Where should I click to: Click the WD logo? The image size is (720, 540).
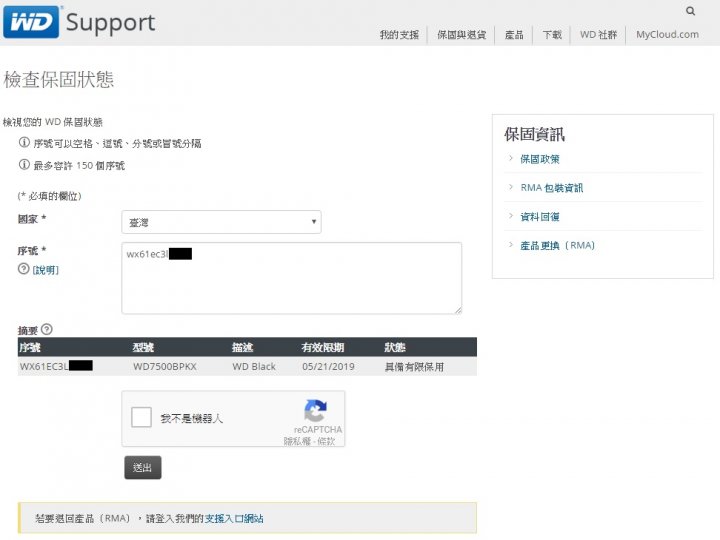pos(31,22)
